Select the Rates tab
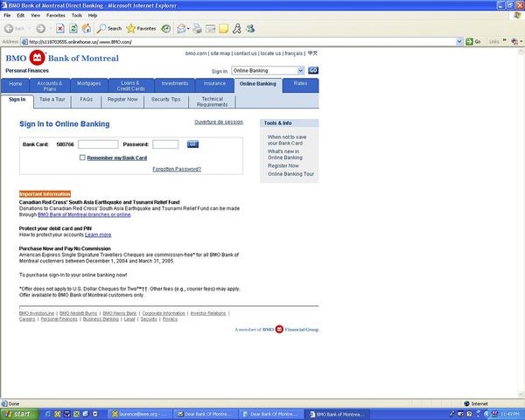The image size is (525, 420). coord(300,86)
